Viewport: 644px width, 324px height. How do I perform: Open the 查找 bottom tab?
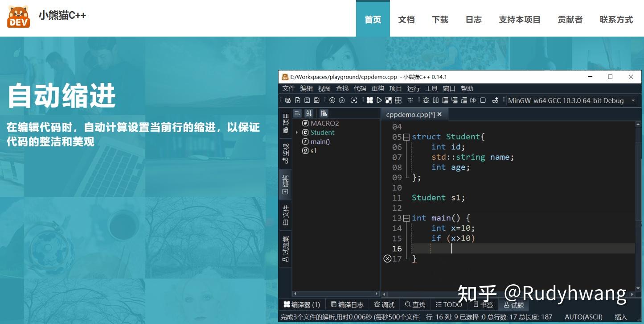coord(414,305)
